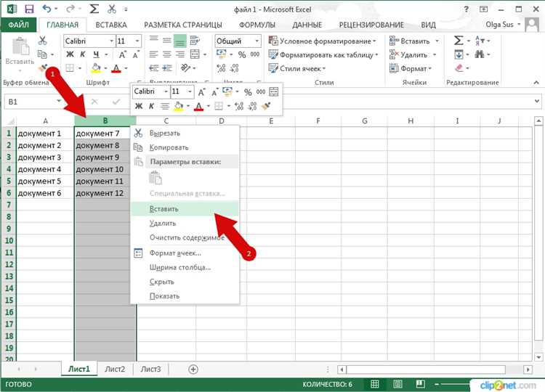Click the Page Break Preview icon in status bar

point(421,384)
